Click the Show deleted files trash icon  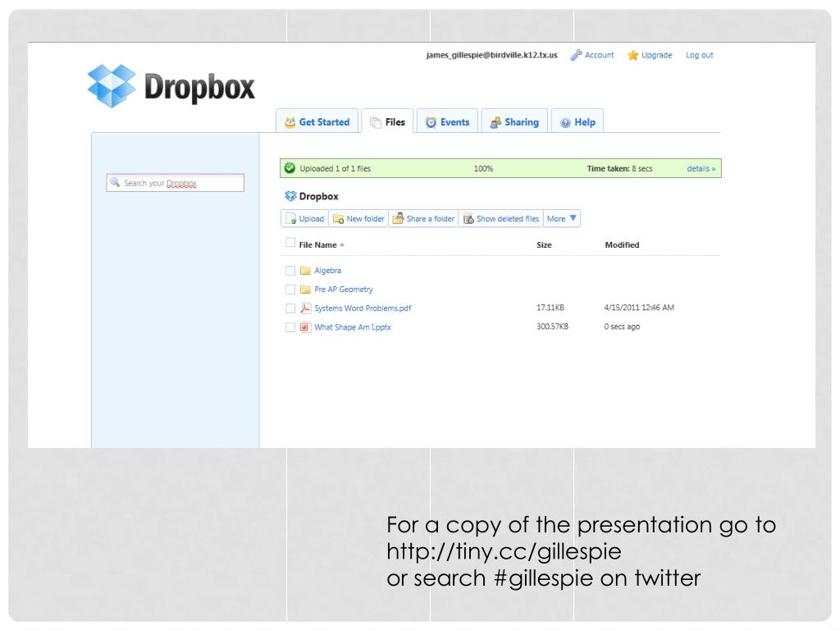(x=468, y=218)
